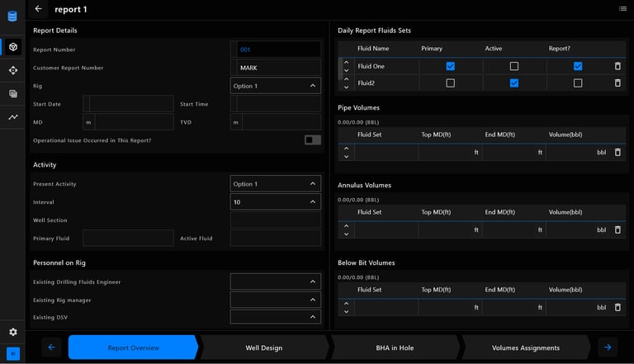
Task: Move the Annulus Volumes row up
Action: click(x=346, y=225)
